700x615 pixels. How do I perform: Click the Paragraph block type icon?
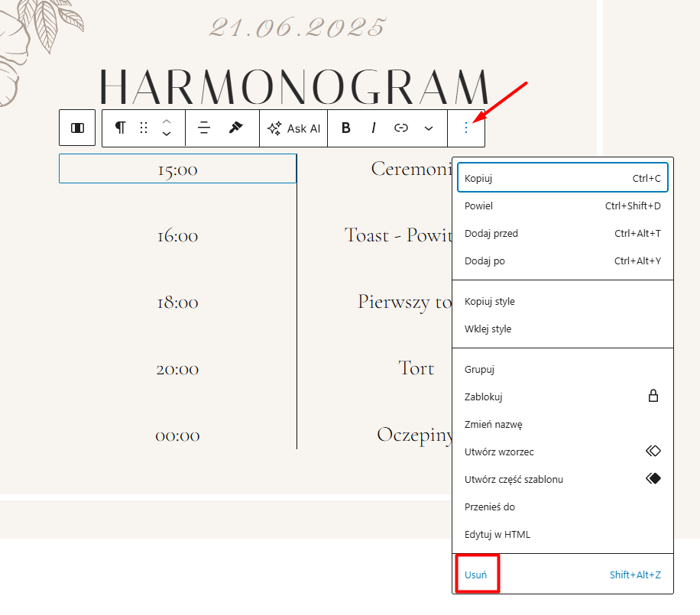pyautogui.click(x=120, y=128)
